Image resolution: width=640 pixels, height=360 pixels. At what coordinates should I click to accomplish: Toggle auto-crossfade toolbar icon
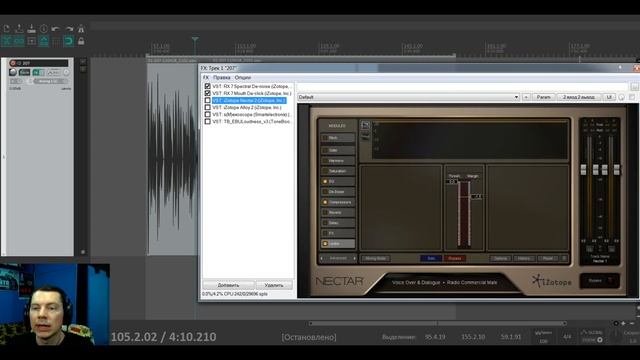[7, 41]
